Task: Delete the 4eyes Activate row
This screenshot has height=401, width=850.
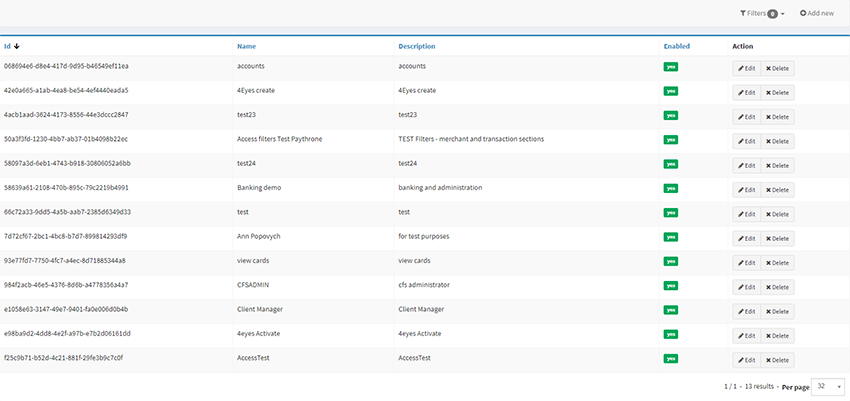Action: tap(777, 335)
